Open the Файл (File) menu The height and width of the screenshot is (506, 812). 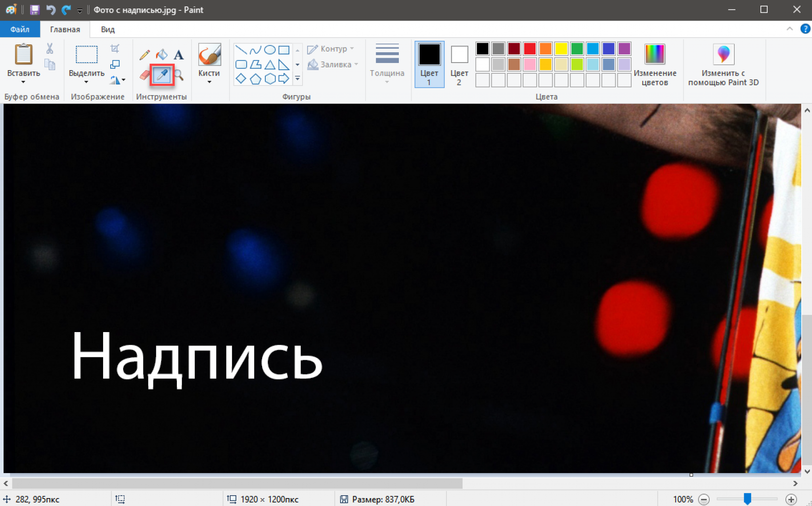[20, 29]
